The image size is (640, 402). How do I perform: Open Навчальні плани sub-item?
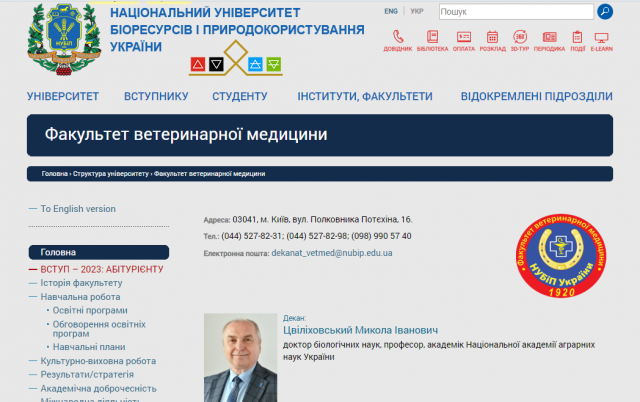coord(89,347)
